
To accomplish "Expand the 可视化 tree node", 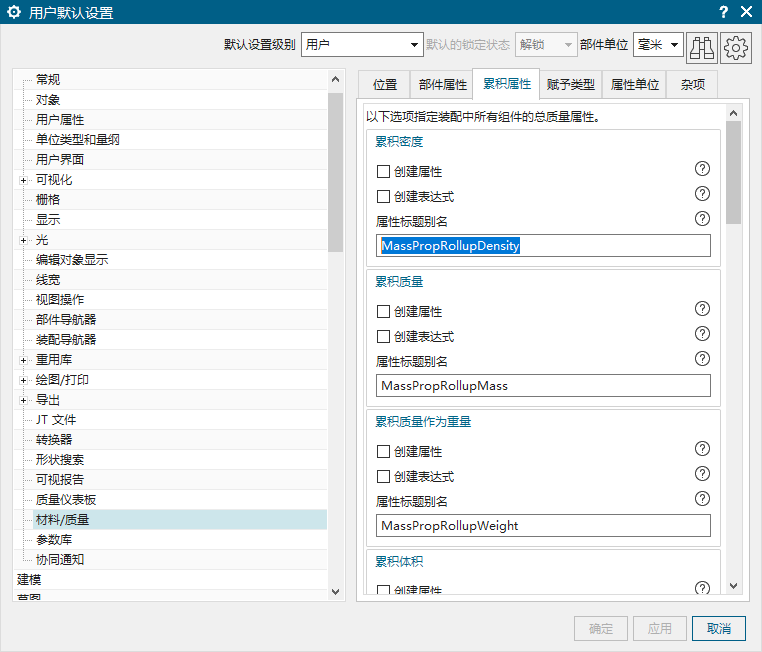I will (23, 180).
